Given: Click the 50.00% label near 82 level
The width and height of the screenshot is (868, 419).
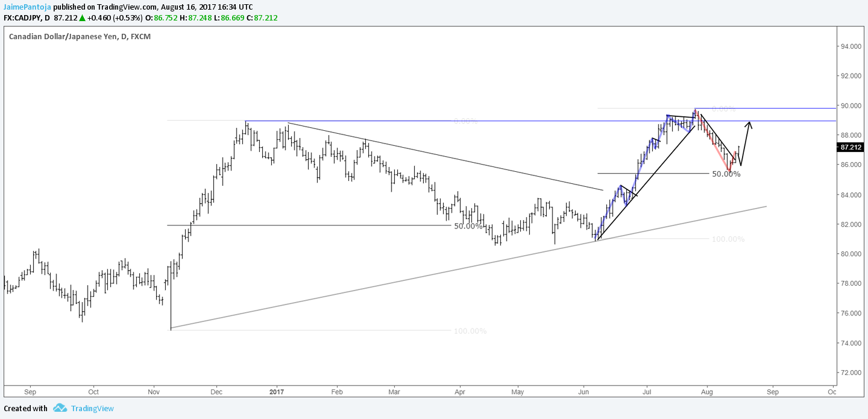Looking at the screenshot, I should coord(468,226).
